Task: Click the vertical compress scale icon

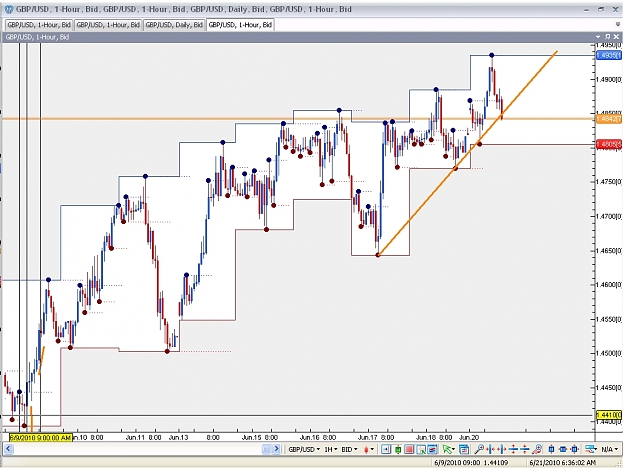Action: [513, 449]
